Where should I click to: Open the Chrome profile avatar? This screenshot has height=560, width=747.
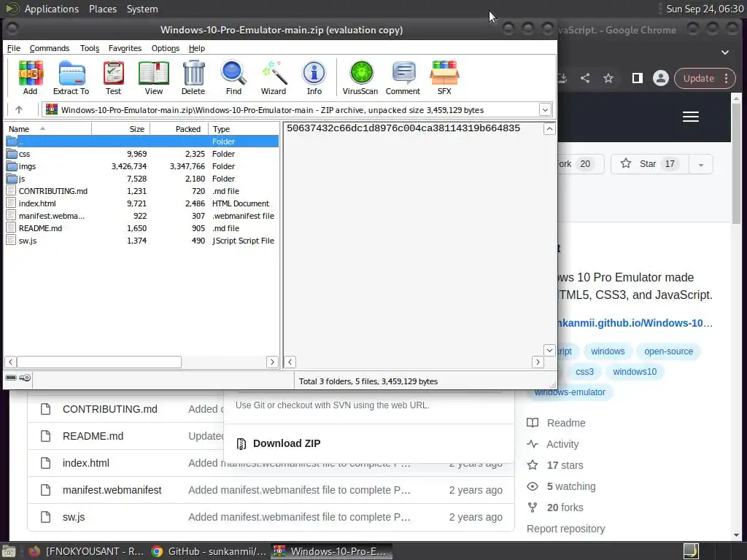click(661, 78)
